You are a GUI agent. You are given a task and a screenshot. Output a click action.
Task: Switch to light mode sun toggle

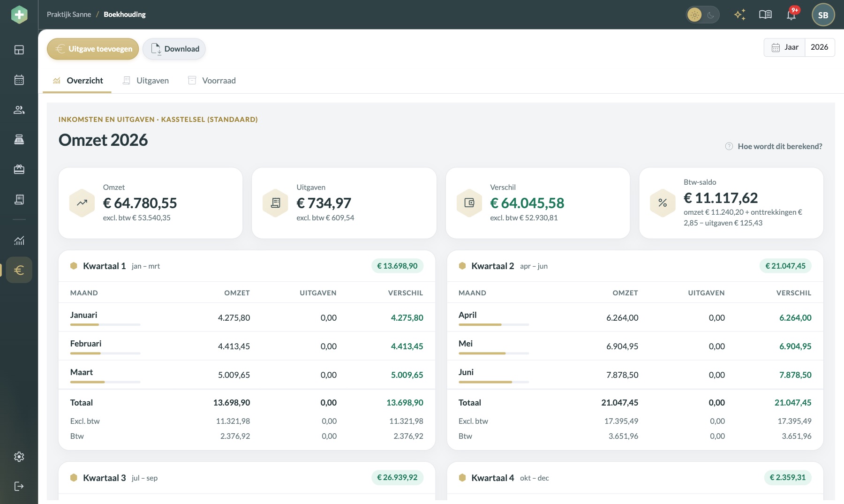click(x=694, y=15)
